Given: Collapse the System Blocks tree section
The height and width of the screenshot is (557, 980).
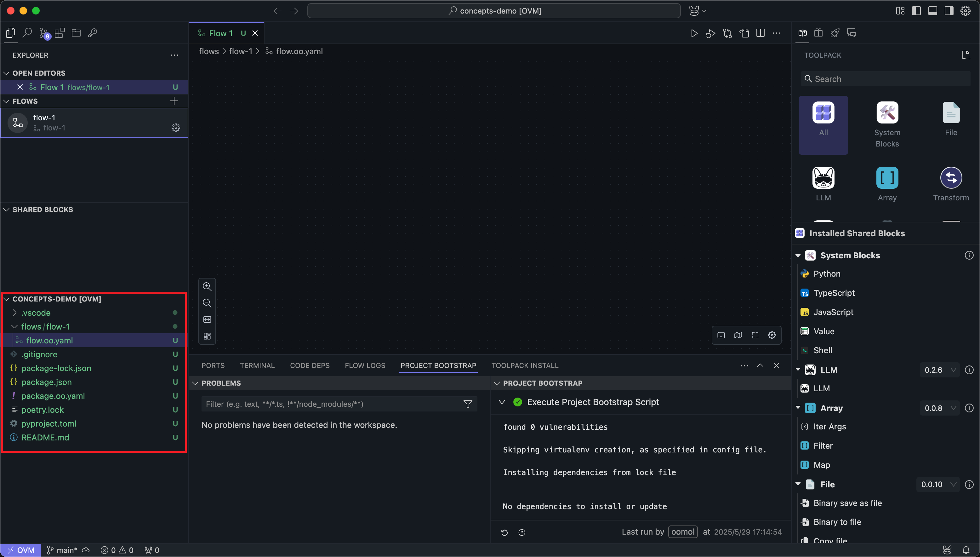Looking at the screenshot, I should pyautogui.click(x=798, y=256).
